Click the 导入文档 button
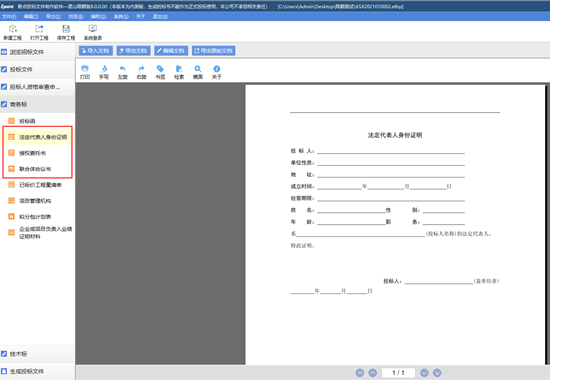The height and width of the screenshot is (383, 576). [x=96, y=51]
